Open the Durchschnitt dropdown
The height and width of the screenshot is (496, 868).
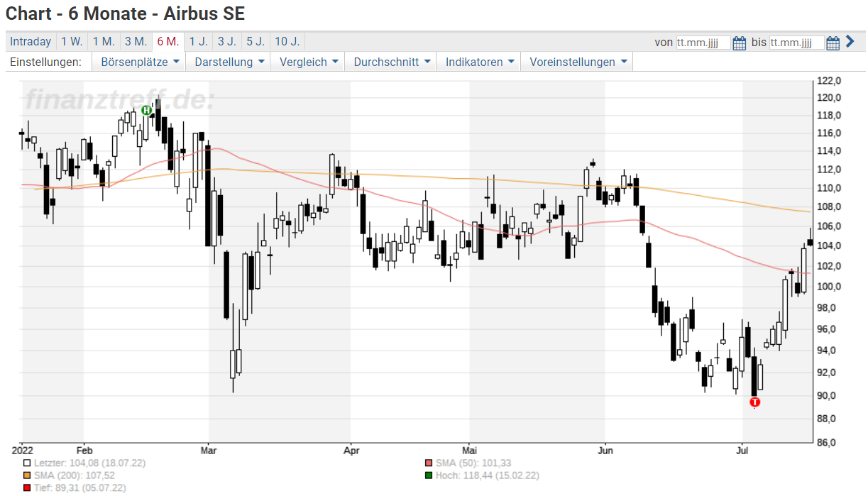[392, 62]
